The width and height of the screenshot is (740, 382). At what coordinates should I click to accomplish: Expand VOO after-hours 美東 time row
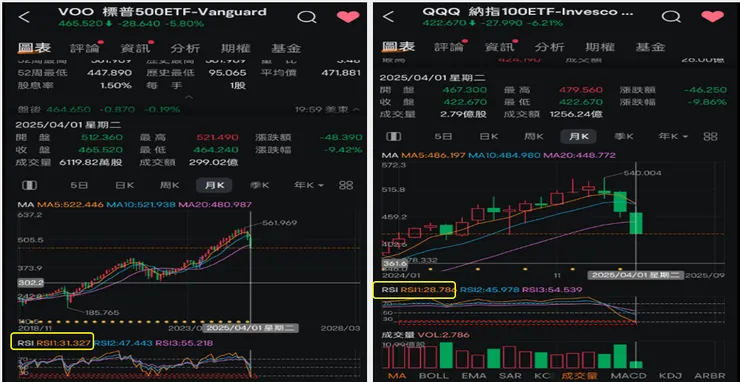(x=327, y=110)
